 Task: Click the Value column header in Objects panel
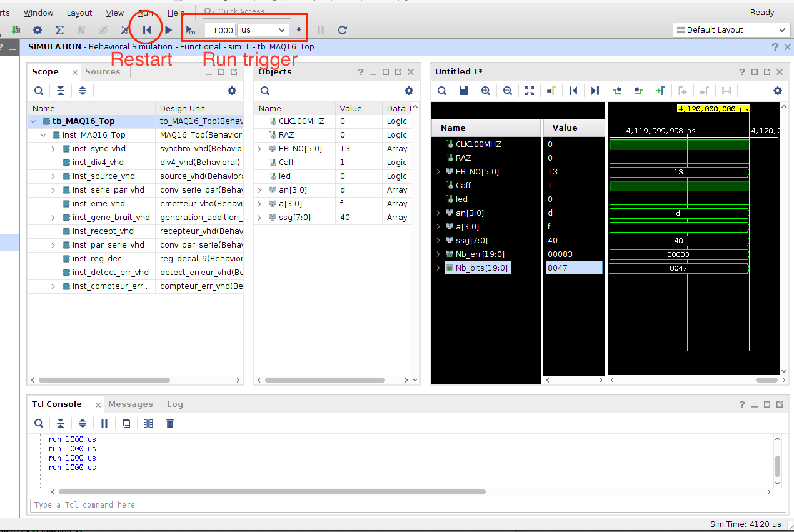click(358, 109)
